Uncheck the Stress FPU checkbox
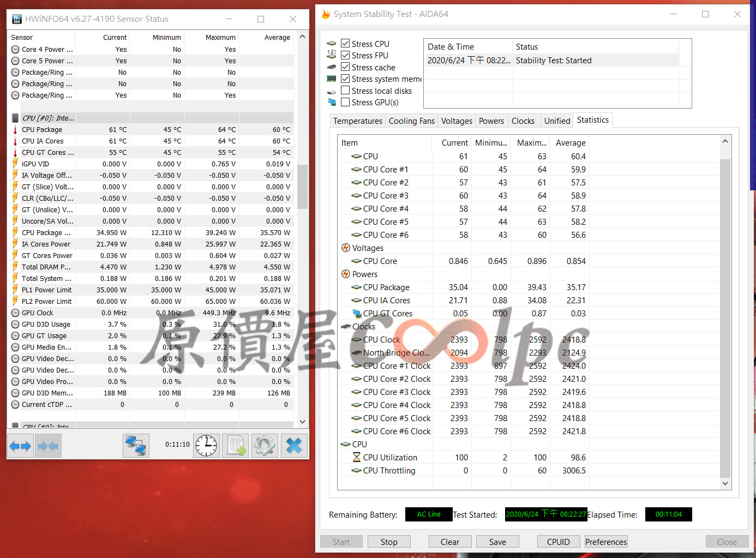The height and width of the screenshot is (558, 756). (345, 55)
